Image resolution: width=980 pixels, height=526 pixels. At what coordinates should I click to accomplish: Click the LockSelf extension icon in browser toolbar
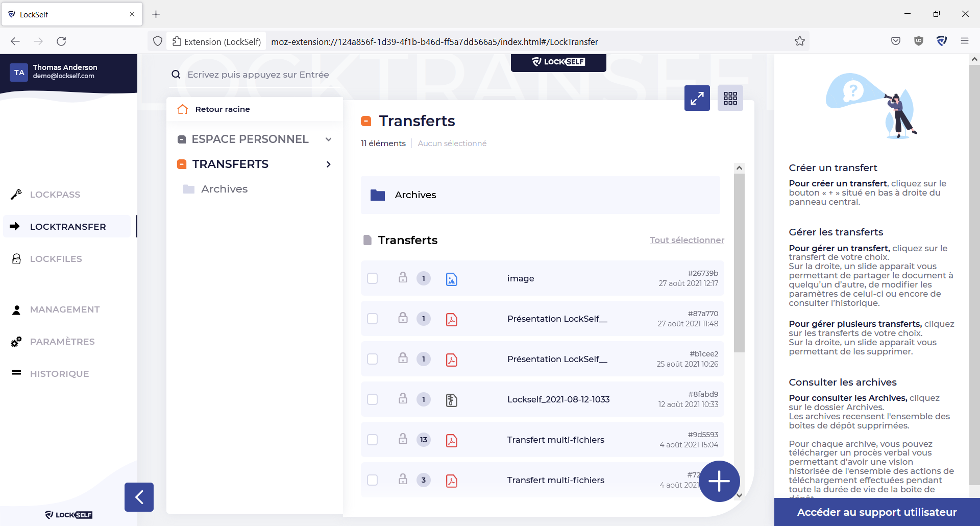[942, 41]
